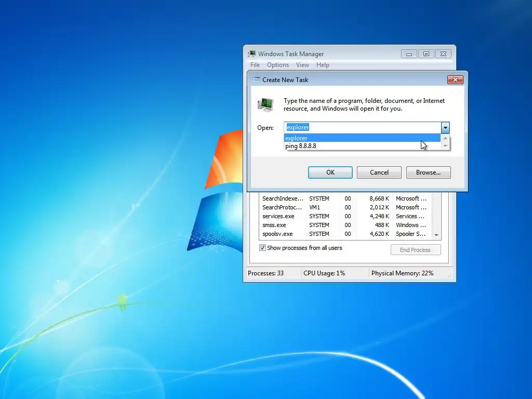532x399 pixels.
Task: Click the Cancel button in Create New Task
Action: pos(379,172)
